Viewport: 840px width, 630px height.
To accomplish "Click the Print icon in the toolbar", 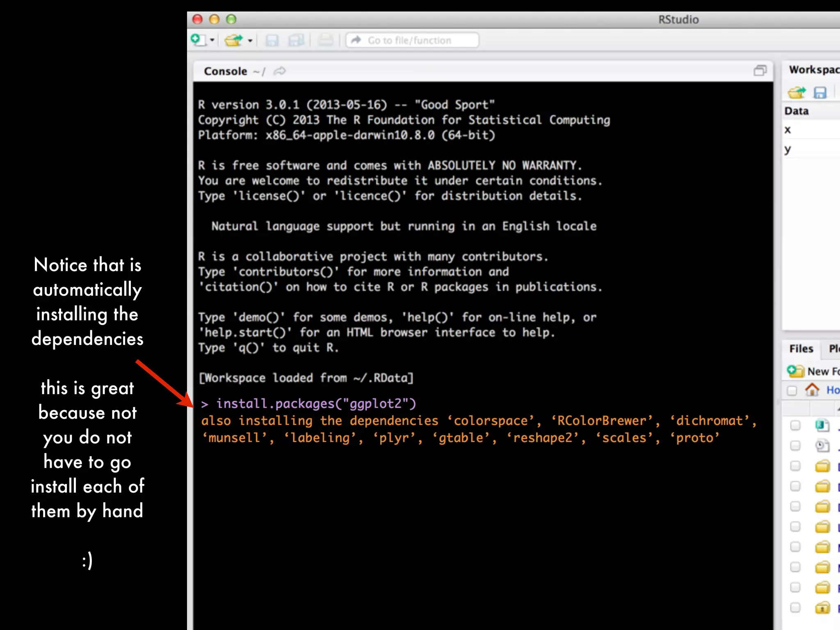I will click(x=326, y=40).
